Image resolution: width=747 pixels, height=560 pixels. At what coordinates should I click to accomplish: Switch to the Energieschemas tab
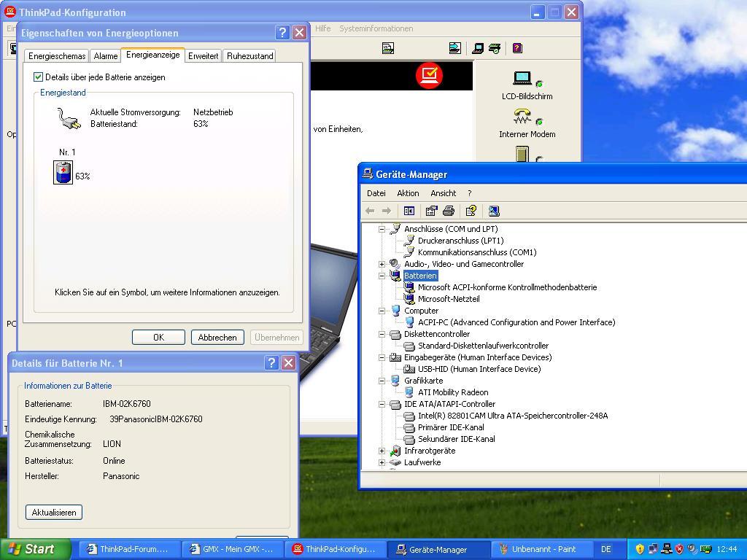(x=57, y=56)
